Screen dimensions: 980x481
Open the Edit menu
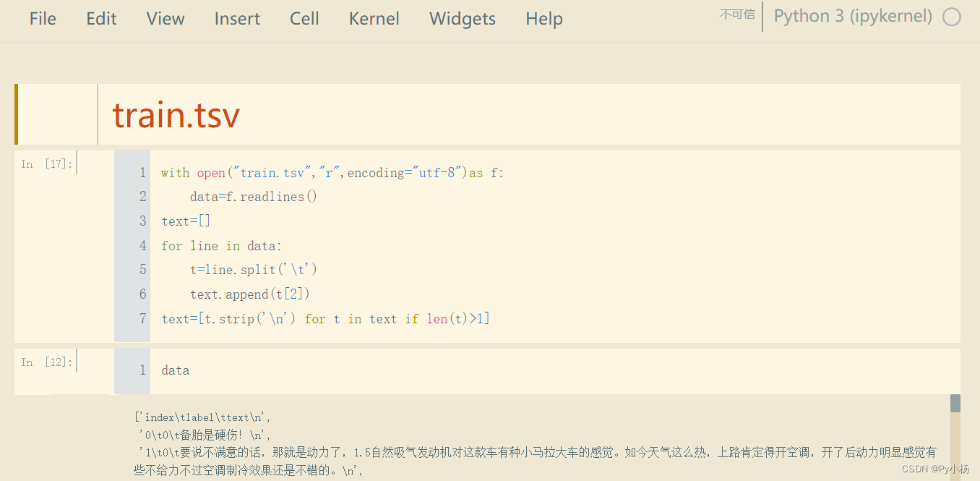[100, 19]
